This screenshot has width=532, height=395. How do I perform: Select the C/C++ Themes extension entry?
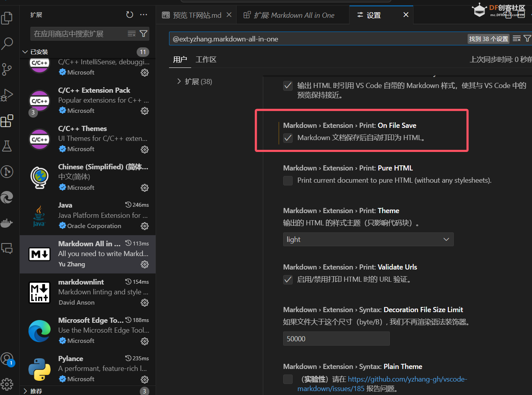click(88, 139)
